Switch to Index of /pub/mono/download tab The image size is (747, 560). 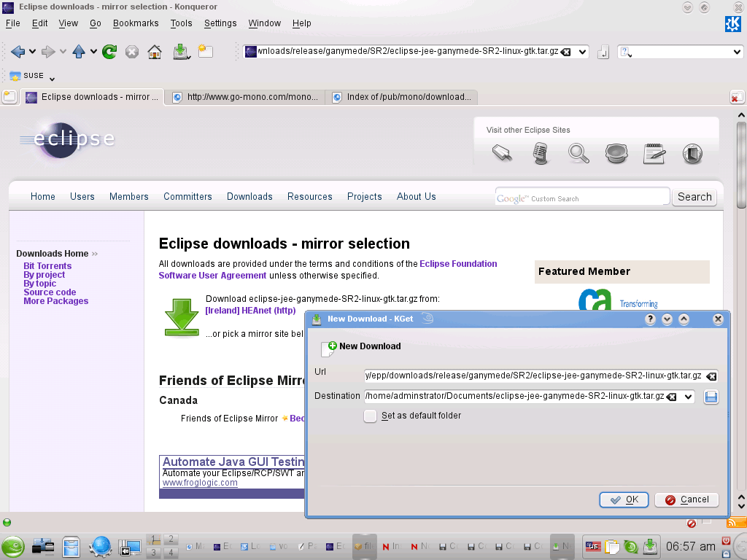click(x=401, y=97)
